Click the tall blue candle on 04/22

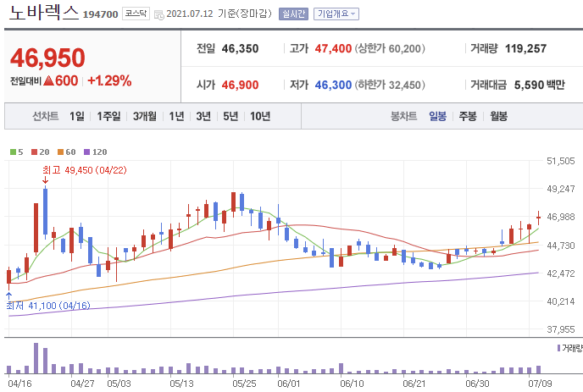pyautogui.click(x=46, y=212)
